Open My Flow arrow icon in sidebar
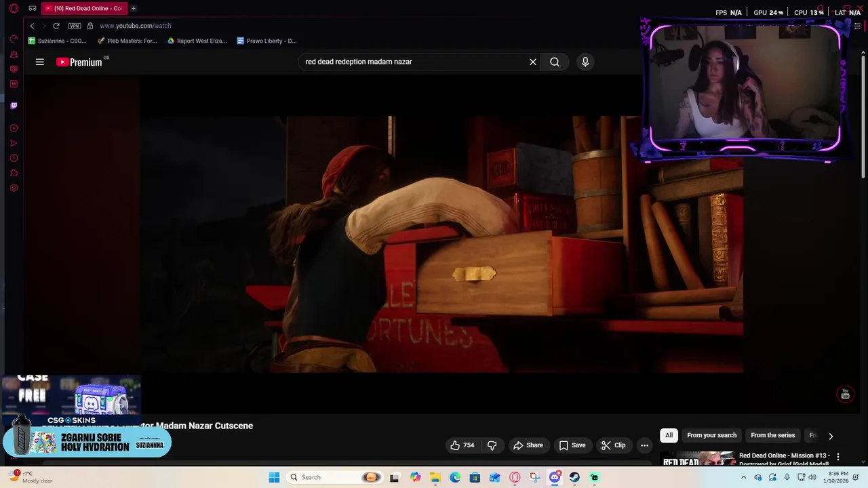Viewport: 868px width, 488px height. tap(14, 143)
